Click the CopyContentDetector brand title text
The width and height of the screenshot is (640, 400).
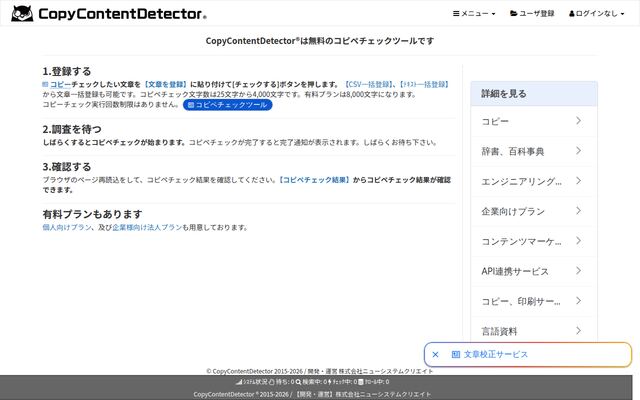click(x=122, y=14)
